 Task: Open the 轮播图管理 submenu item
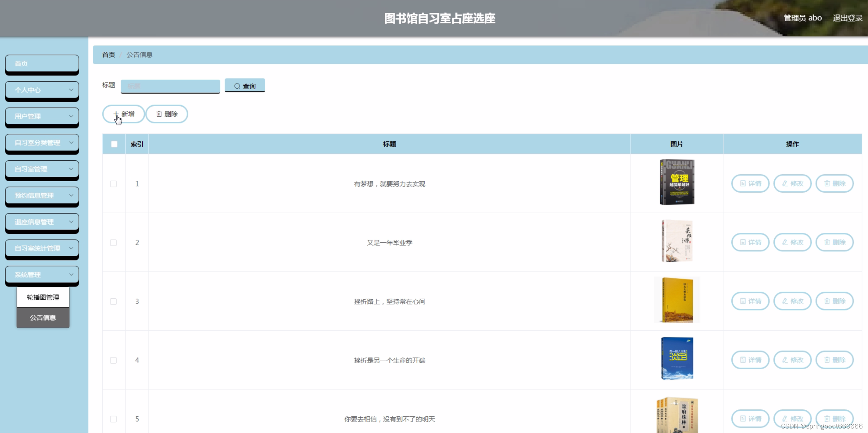(43, 297)
